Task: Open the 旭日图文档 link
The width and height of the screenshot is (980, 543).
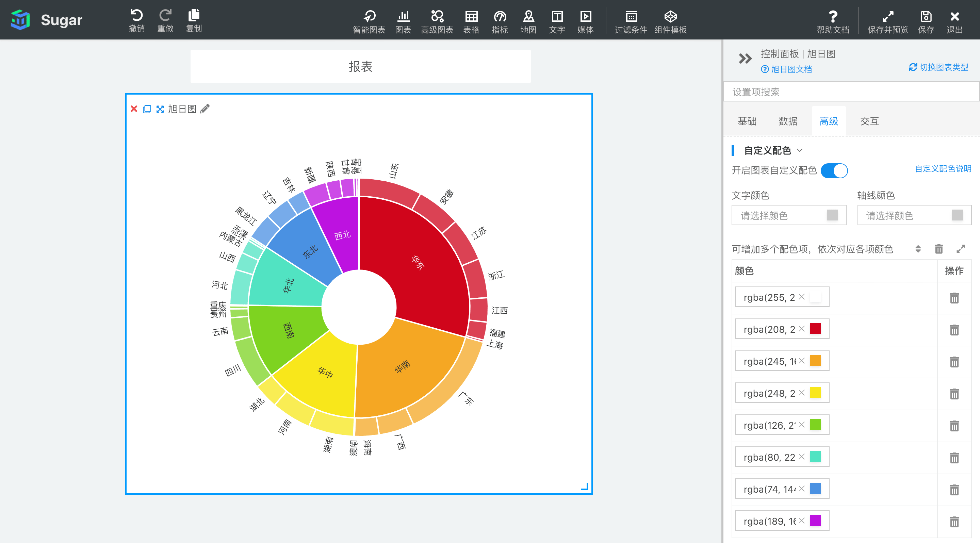Action: [x=786, y=69]
